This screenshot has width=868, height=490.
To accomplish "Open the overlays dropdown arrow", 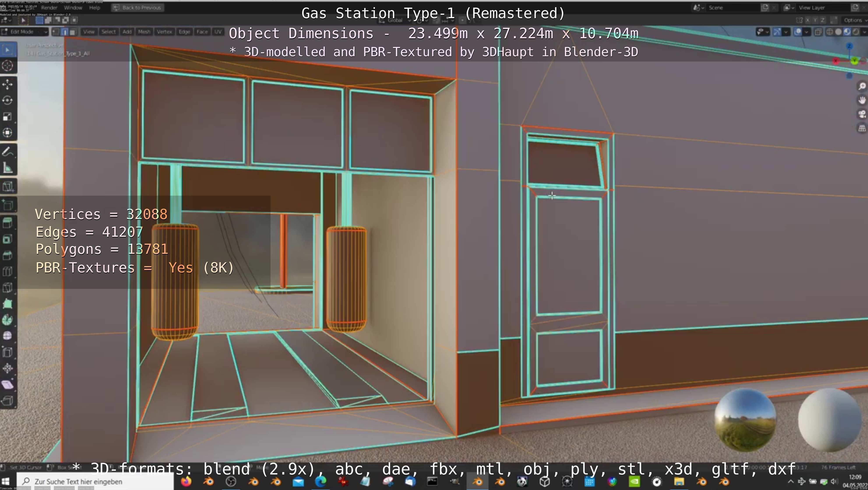I will coord(806,32).
